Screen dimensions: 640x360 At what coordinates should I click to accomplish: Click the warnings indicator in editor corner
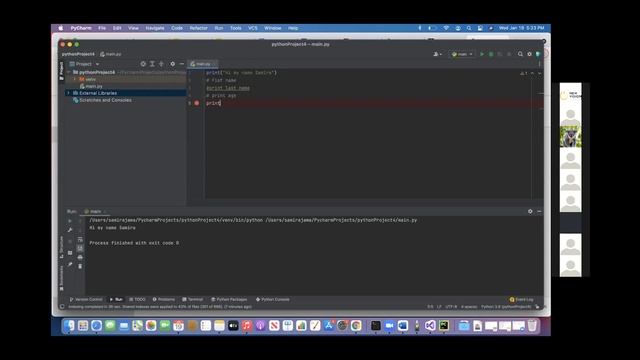coord(523,73)
